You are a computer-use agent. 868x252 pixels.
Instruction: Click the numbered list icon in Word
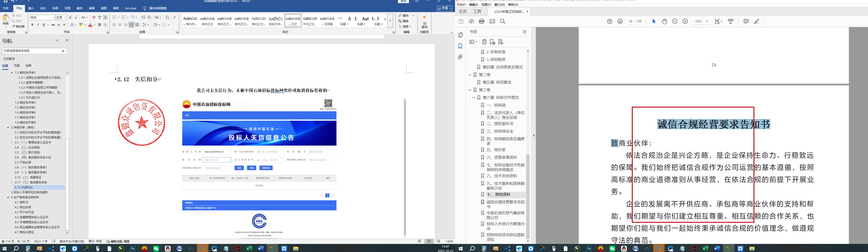pos(124,18)
